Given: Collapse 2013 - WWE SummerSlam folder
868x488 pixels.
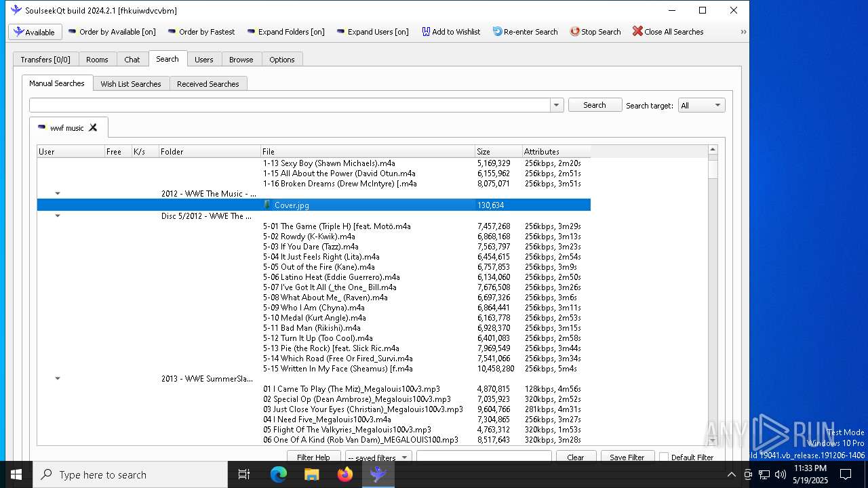Looking at the screenshot, I should (58, 379).
